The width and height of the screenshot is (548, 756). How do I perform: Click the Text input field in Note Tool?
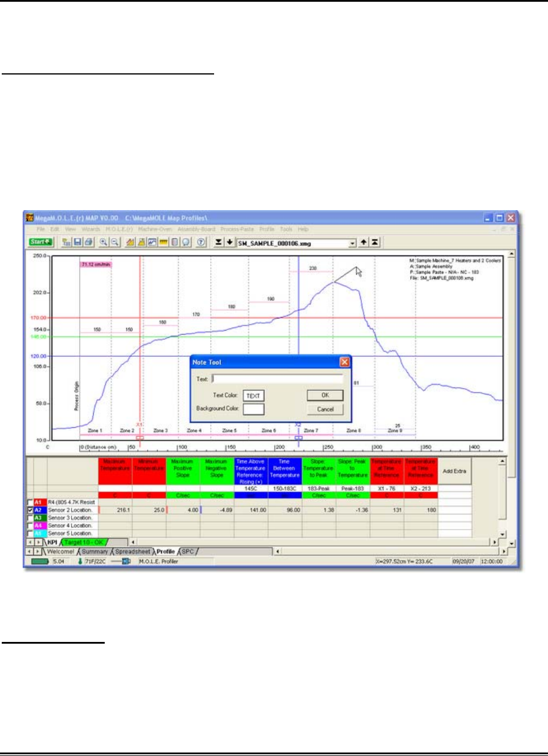click(277, 379)
